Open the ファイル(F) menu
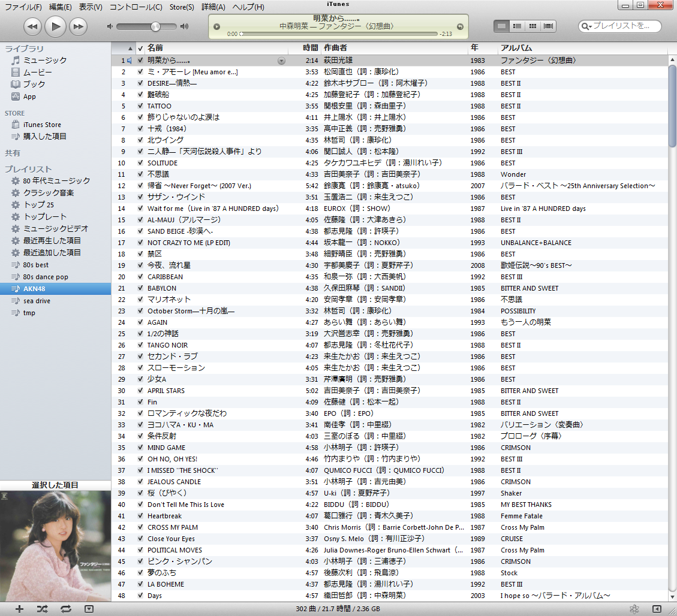 tap(23, 7)
